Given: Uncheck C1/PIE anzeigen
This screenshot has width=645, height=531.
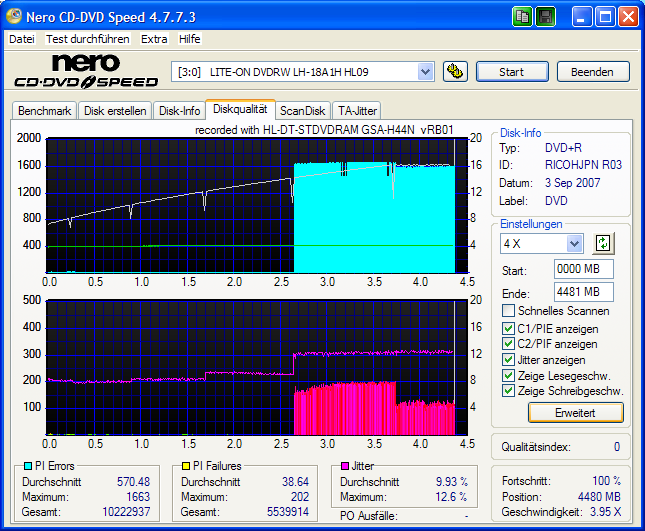Looking at the screenshot, I should coord(509,328).
